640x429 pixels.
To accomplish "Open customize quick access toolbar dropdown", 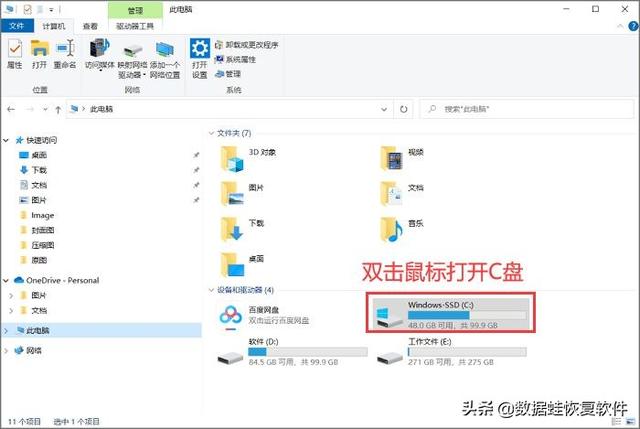I will click(51, 9).
